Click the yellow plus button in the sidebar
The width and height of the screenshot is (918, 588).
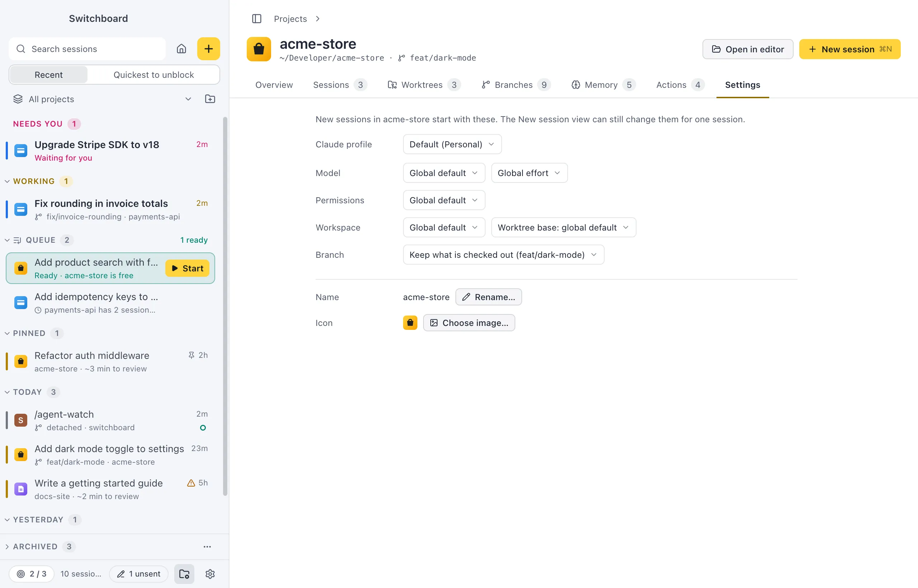tap(208, 49)
